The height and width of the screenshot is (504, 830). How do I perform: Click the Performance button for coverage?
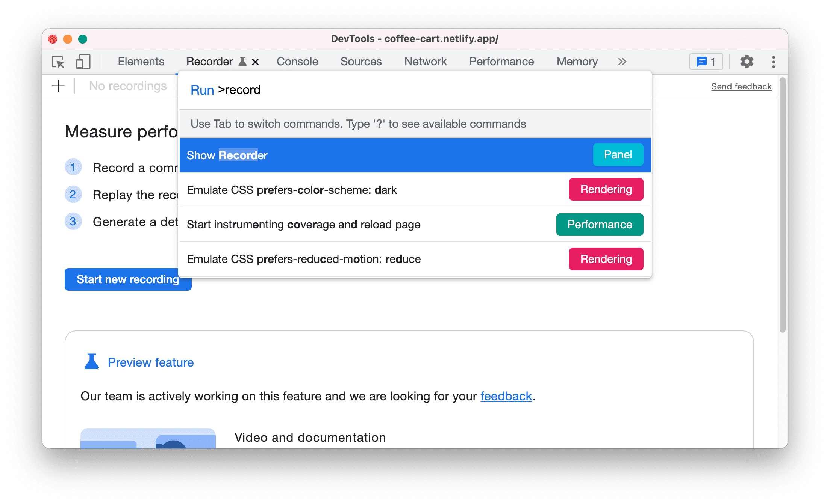[598, 225]
